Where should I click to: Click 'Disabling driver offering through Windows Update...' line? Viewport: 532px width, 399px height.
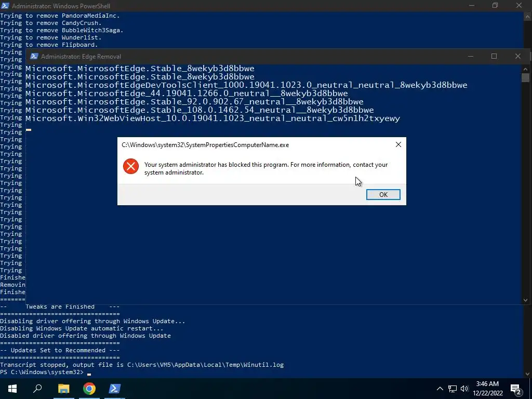click(x=92, y=321)
